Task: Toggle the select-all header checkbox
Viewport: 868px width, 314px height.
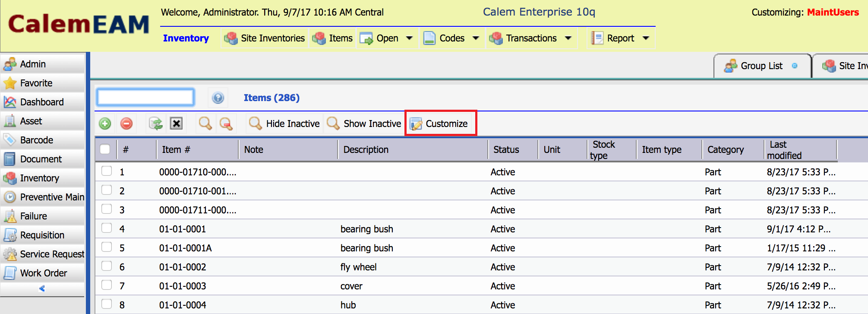Action: (105, 149)
